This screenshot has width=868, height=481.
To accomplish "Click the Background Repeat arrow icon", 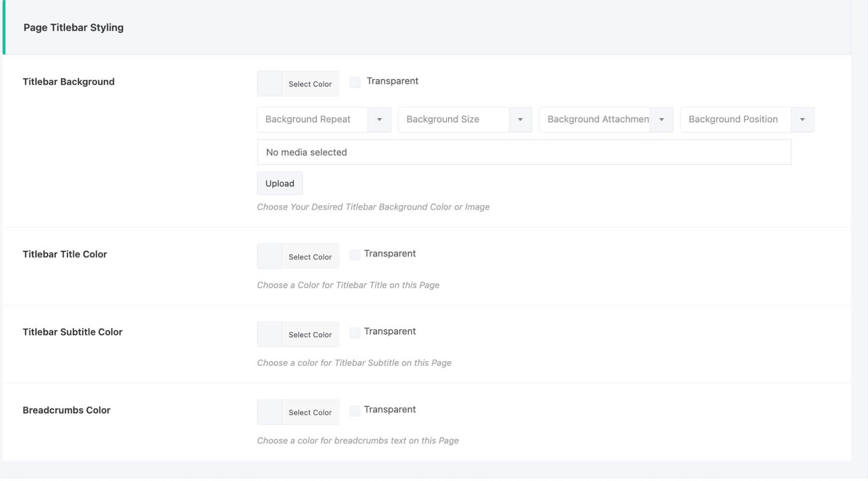I will (380, 120).
